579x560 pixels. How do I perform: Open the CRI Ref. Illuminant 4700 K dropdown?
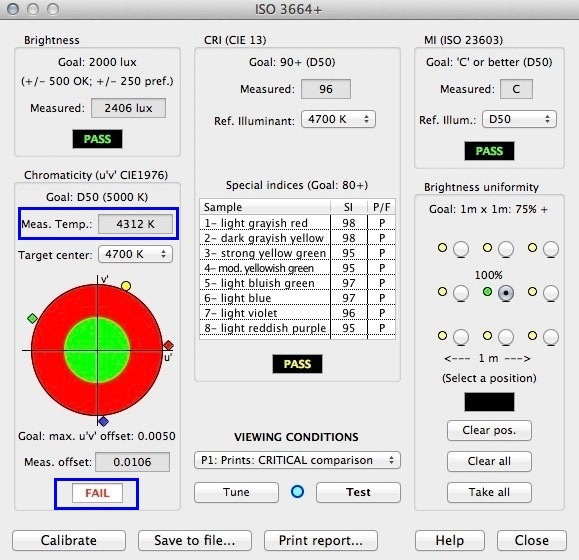(x=338, y=119)
